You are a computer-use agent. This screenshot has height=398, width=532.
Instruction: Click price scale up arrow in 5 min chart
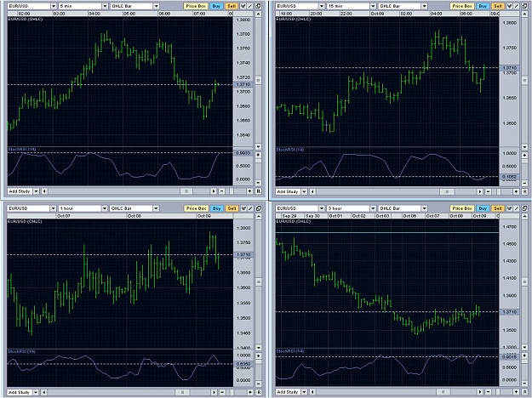click(x=258, y=14)
